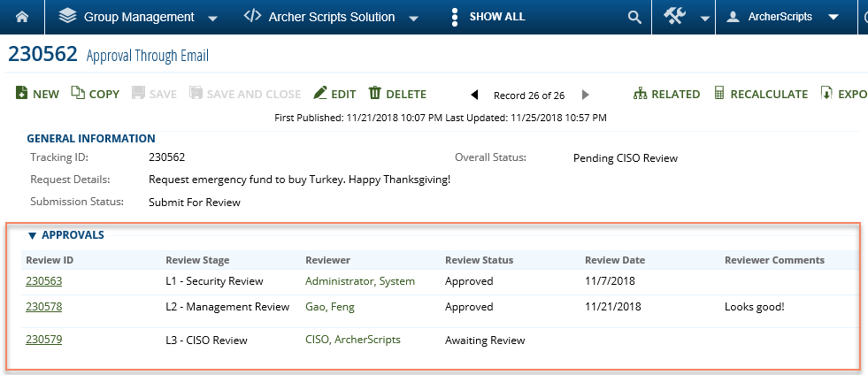The width and height of the screenshot is (868, 375).
Task: Open the search magnifier icon
Action: 634,17
